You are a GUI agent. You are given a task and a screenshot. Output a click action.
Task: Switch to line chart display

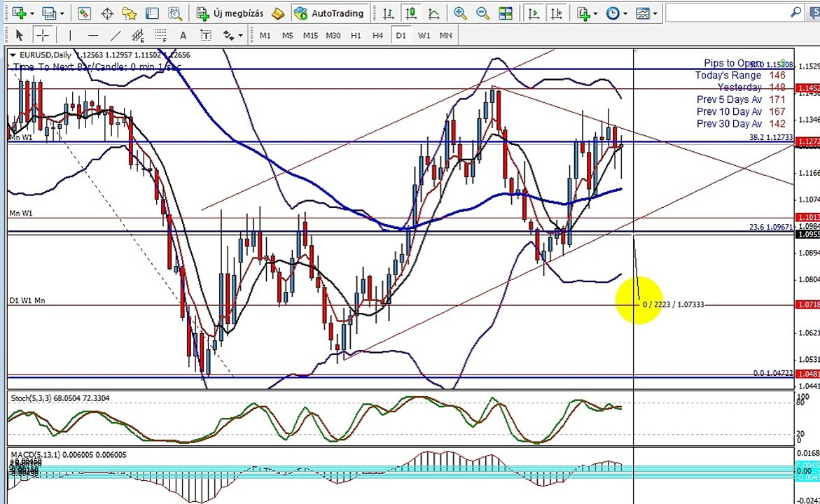click(x=434, y=13)
